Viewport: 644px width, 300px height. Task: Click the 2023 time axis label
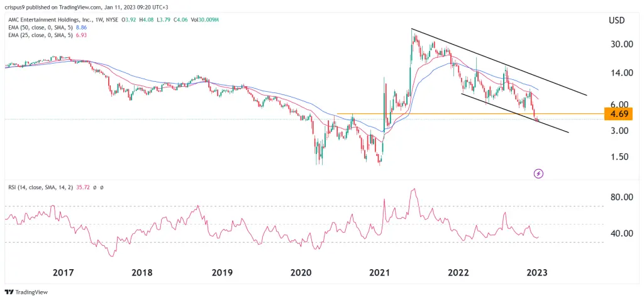click(537, 273)
